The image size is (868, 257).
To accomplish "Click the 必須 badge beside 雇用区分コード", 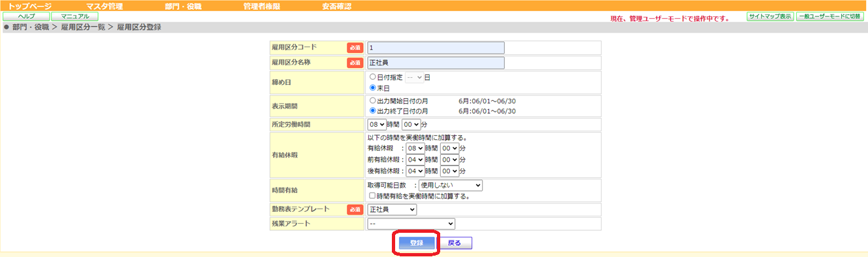I will coord(355,48).
